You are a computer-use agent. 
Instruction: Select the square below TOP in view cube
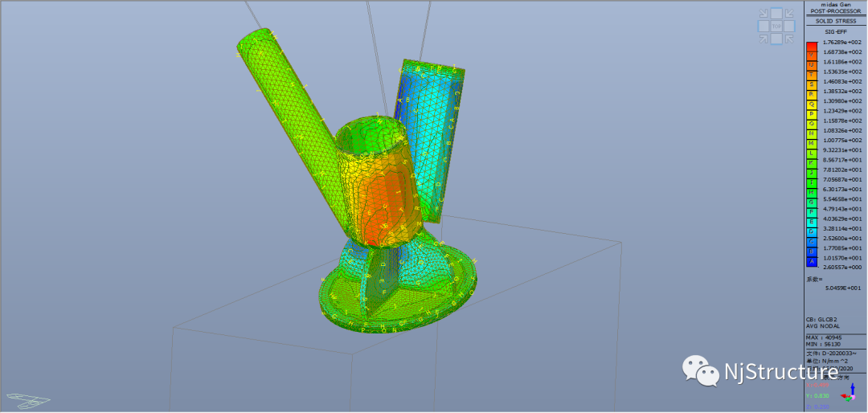(x=776, y=39)
